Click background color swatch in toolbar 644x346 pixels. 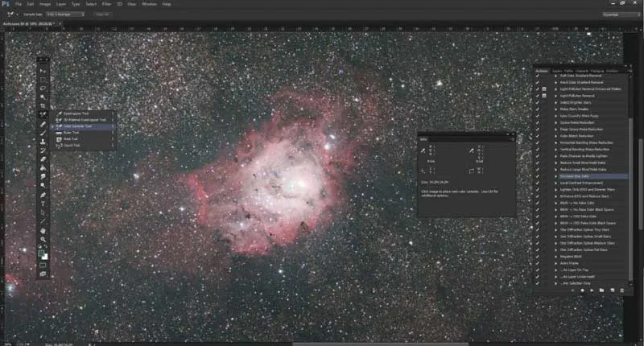point(45,257)
